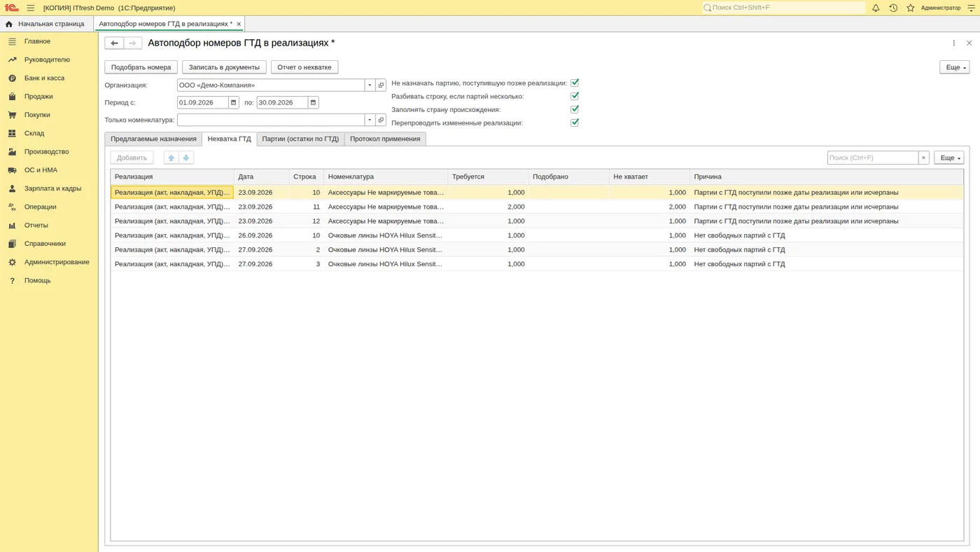Click the Подобрать номера button
The height and width of the screenshot is (552, 980).
pos(141,67)
